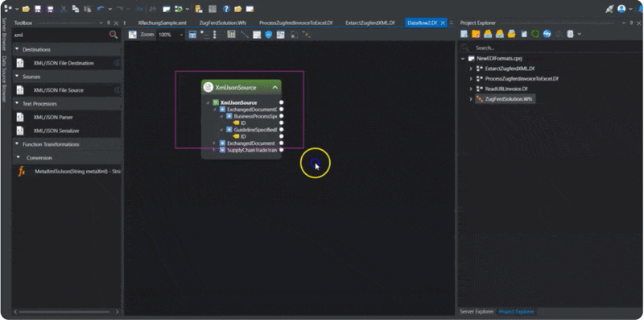This screenshot has width=644, height=320.
Task: Click the Toolbox search magnifier icon
Action: click(x=114, y=35)
